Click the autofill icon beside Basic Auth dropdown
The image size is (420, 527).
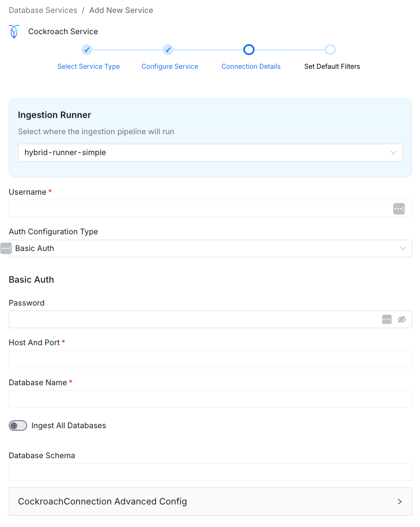coord(6,248)
